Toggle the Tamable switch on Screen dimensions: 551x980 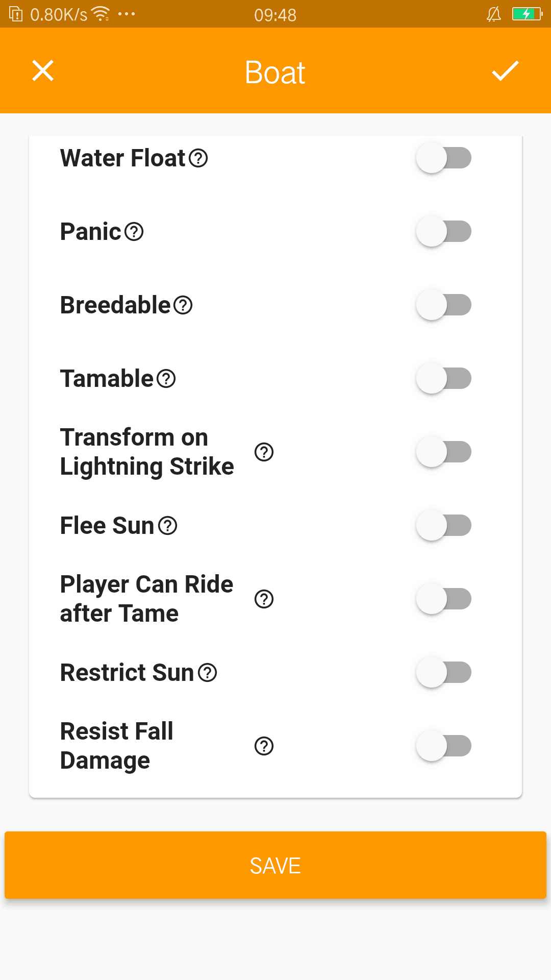[x=443, y=379]
